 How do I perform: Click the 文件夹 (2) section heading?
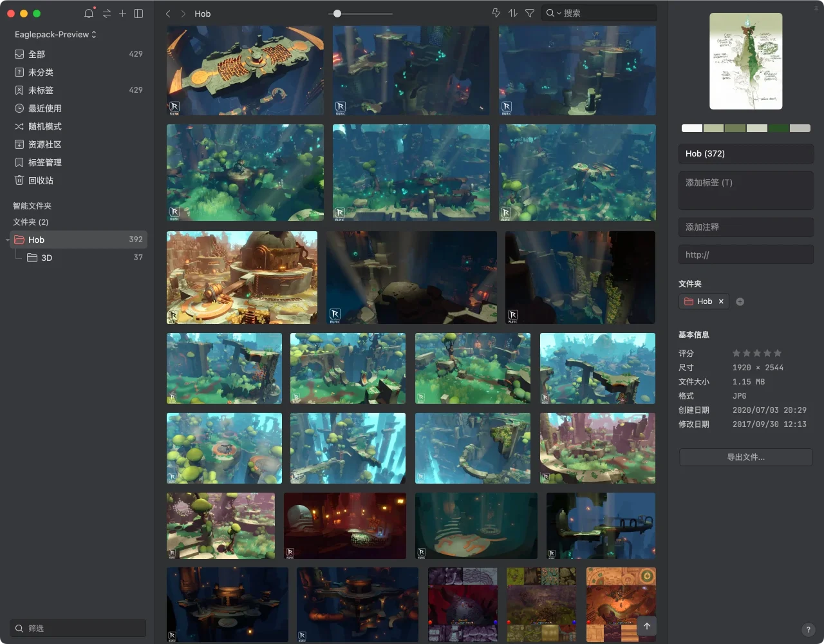click(31, 222)
